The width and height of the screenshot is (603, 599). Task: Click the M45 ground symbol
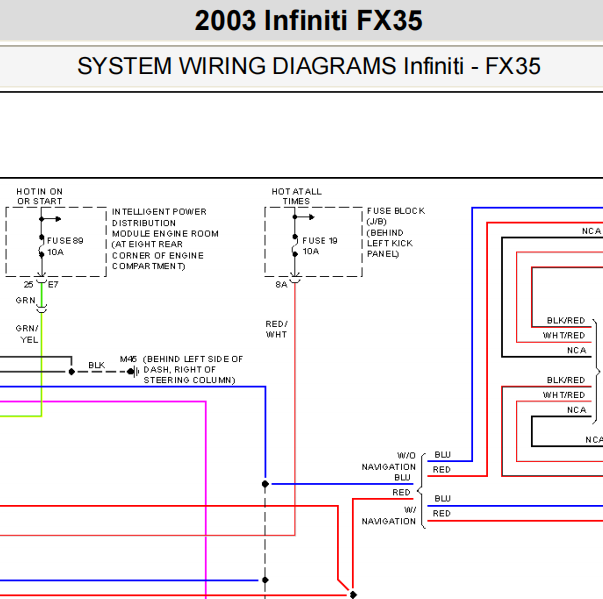click(133, 372)
